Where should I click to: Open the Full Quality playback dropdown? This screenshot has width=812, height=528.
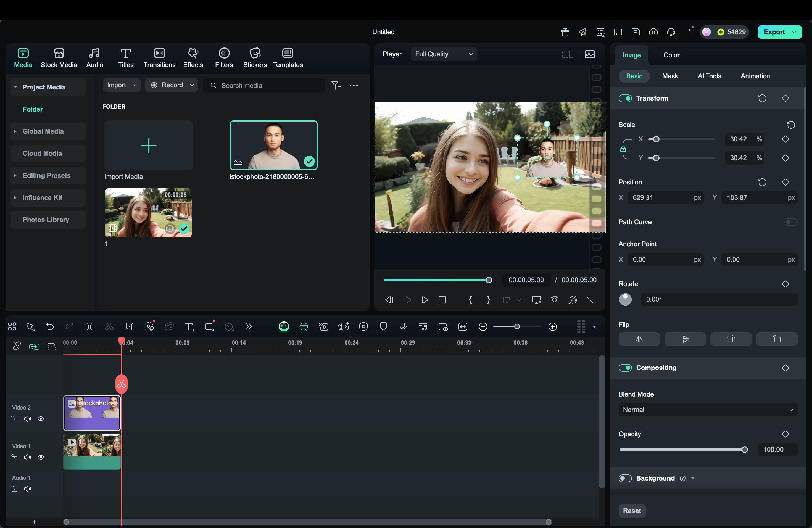coord(444,54)
